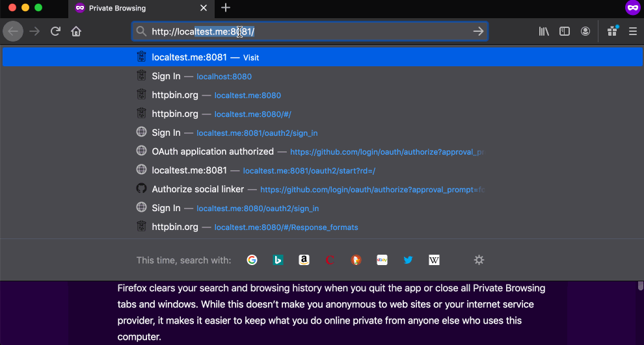
Task: Click inside the URL address field
Action: (x=310, y=31)
